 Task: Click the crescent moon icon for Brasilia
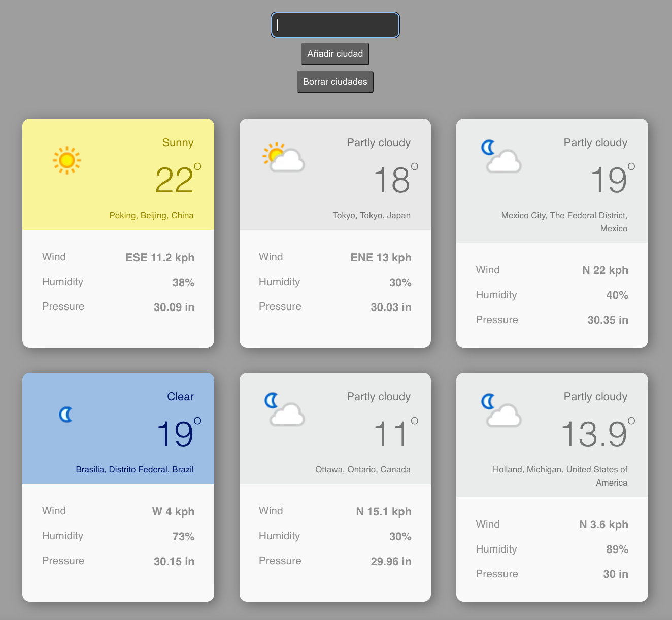[66, 415]
